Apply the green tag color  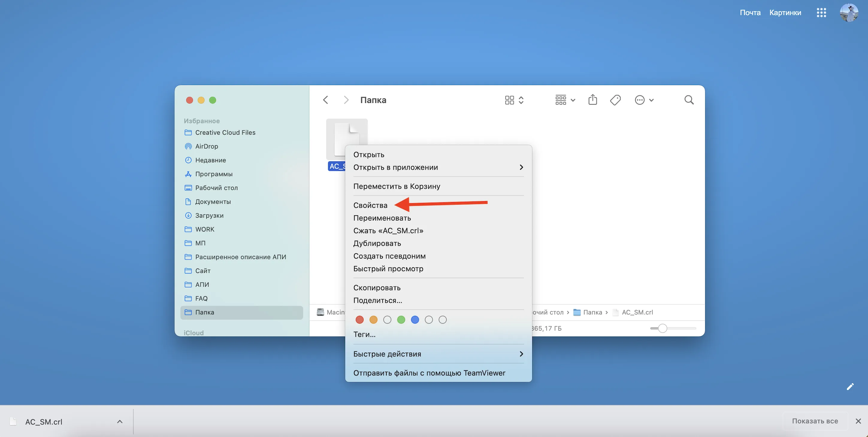(401, 319)
